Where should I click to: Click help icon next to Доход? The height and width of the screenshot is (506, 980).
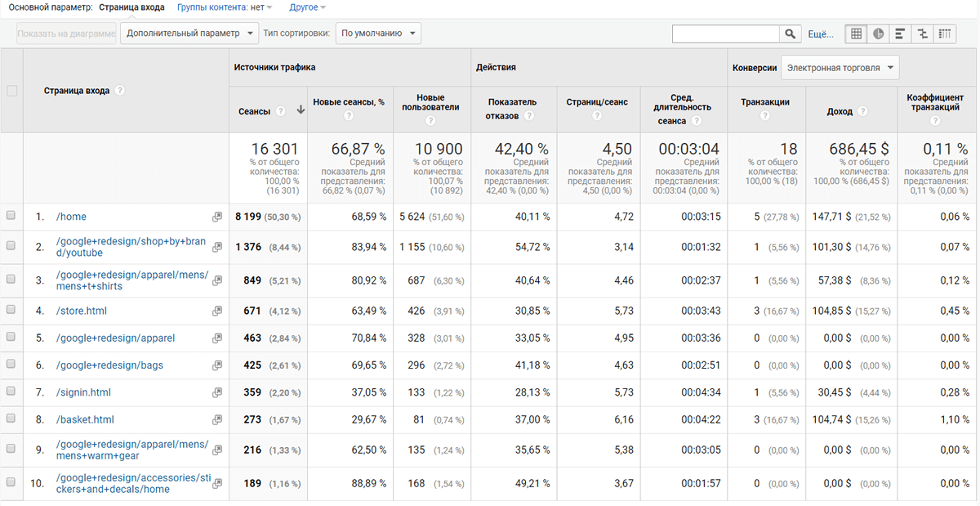pos(862,112)
